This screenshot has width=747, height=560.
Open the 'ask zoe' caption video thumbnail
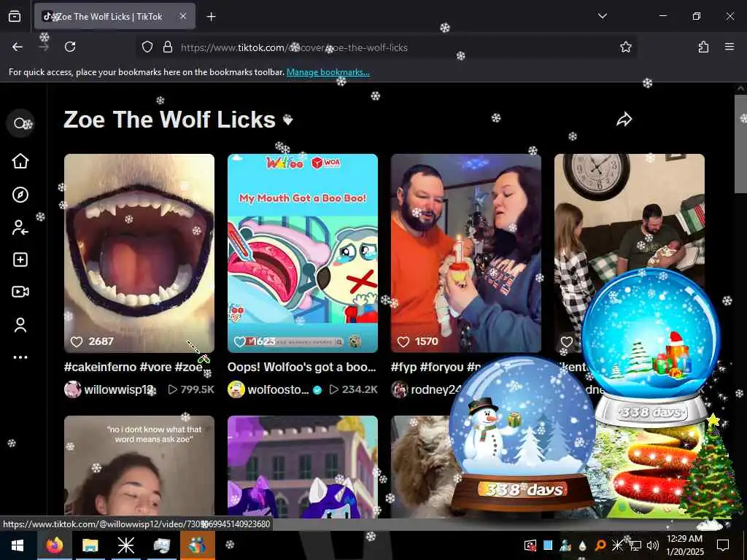pos(139,467)
